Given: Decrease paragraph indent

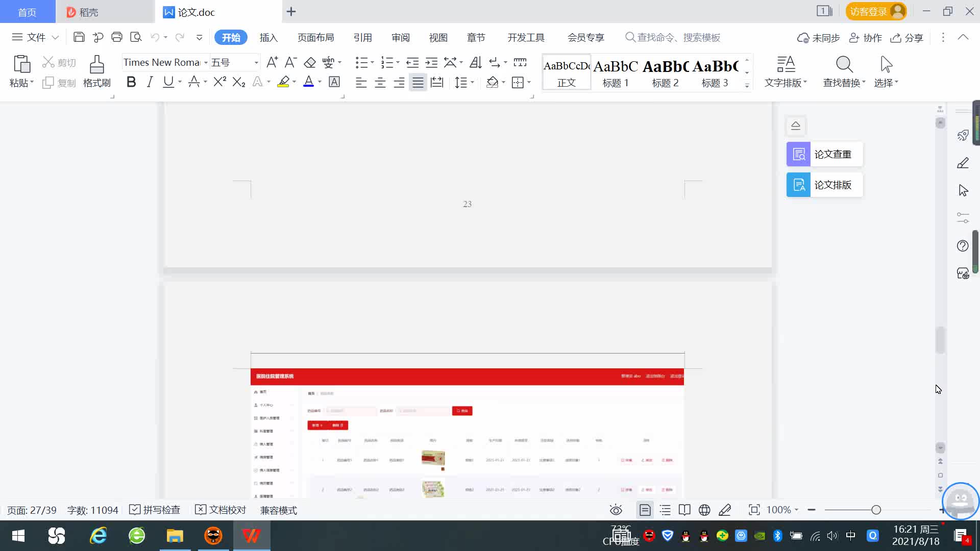Looking at the screenshot, I should point(412,62).
